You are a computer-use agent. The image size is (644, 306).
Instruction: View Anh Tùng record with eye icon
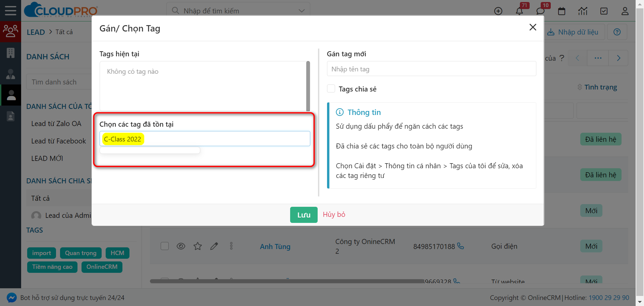pos(181,246)
